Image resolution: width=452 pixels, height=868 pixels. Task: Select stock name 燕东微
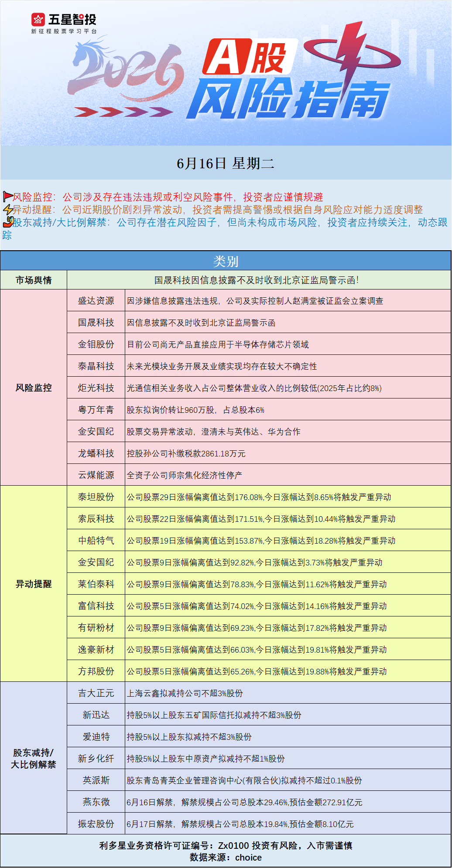click(96, 802)
